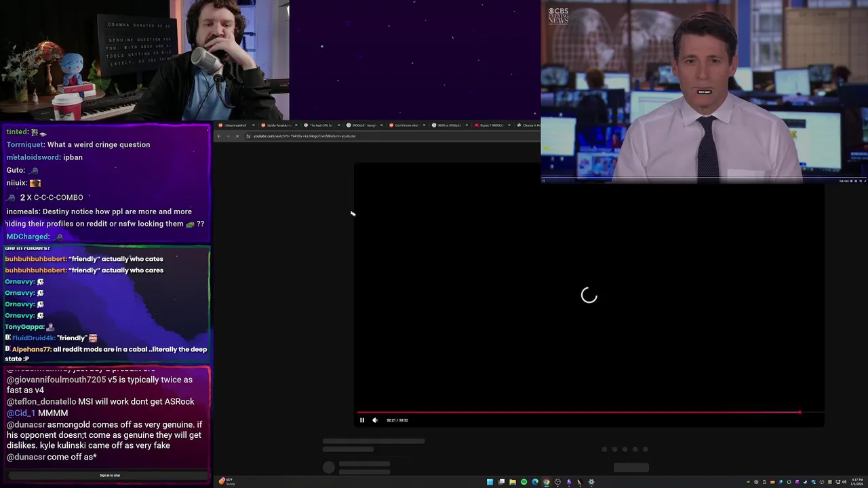Click username 'metaloidsword' in chat
Viewport: 868px width, 488px height.
tap(33, 157)
